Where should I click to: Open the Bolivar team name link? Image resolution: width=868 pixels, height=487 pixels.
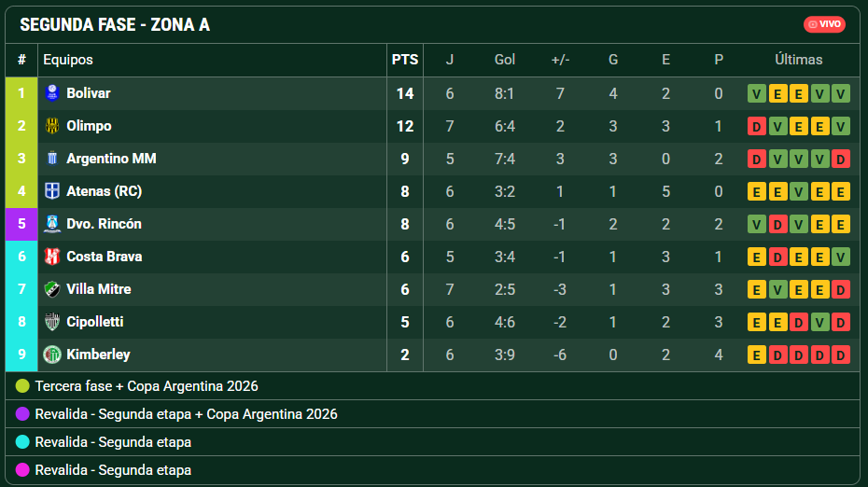coord(89,93)
